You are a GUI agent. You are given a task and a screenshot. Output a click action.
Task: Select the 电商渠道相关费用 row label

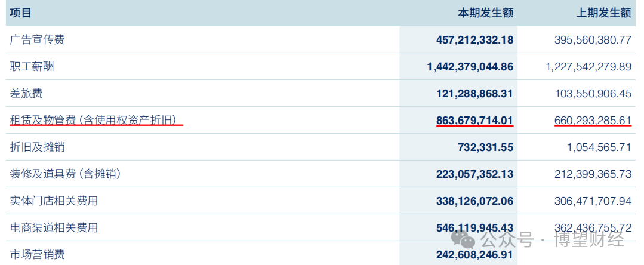tap(54, 228)
